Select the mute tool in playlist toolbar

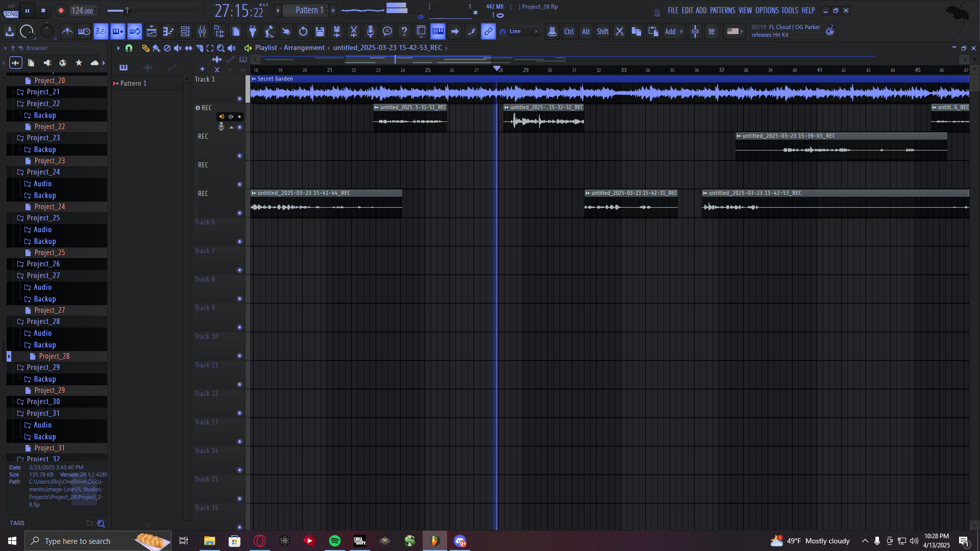[x=178, y=48]
